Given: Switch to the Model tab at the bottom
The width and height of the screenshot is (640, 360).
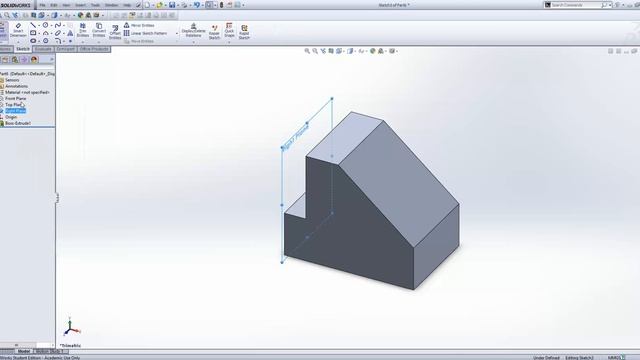Looking at the screenshot, I should click(x=24, y=351).
